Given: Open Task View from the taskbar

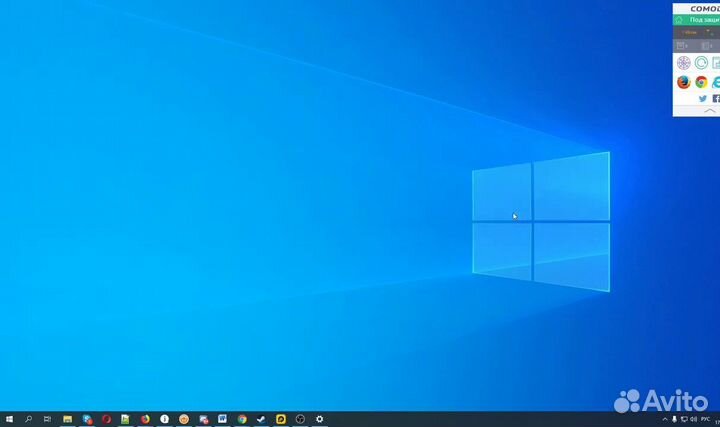Looking at the screenshot, I should (x=47, y=419).
